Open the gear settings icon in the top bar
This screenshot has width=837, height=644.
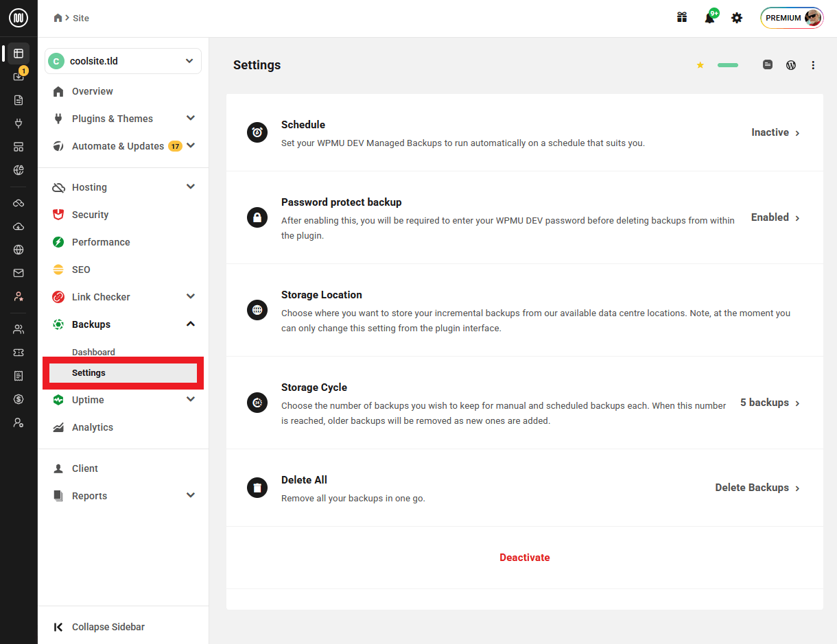pyautogui.click(x=737, y=18)
